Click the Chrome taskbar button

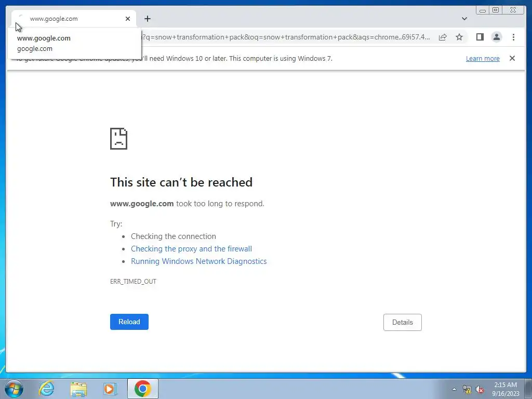tap(143, 389)
